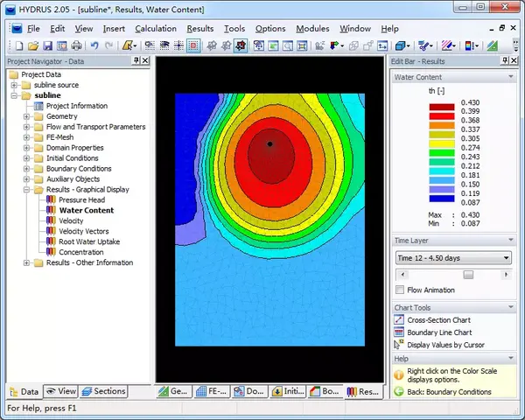Click the Velocity Vectors result icon
525x420 pixels.
(x=51, y=231)
